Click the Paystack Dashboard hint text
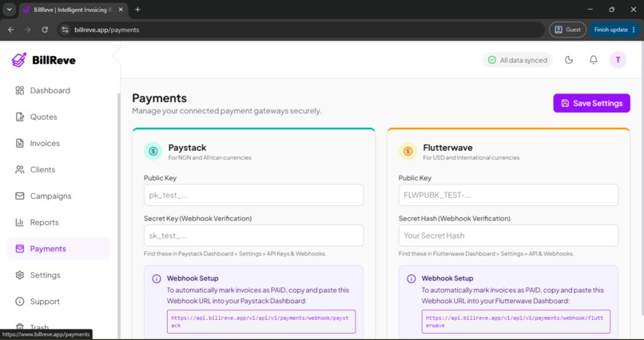 click(x=235, y=254)
